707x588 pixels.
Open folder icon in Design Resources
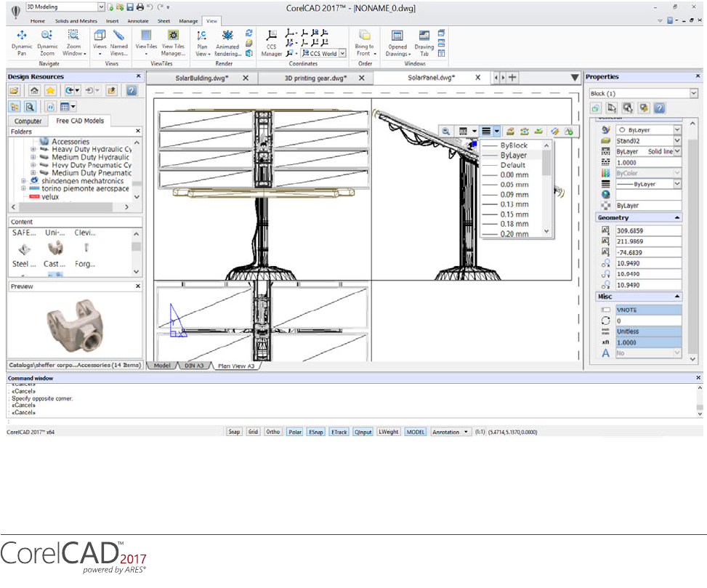(x=15, y=91)
